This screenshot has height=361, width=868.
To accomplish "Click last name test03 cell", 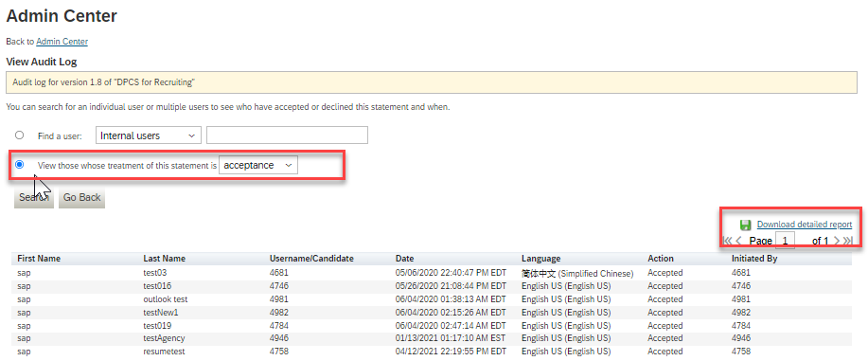I will [x=155, y=273].
